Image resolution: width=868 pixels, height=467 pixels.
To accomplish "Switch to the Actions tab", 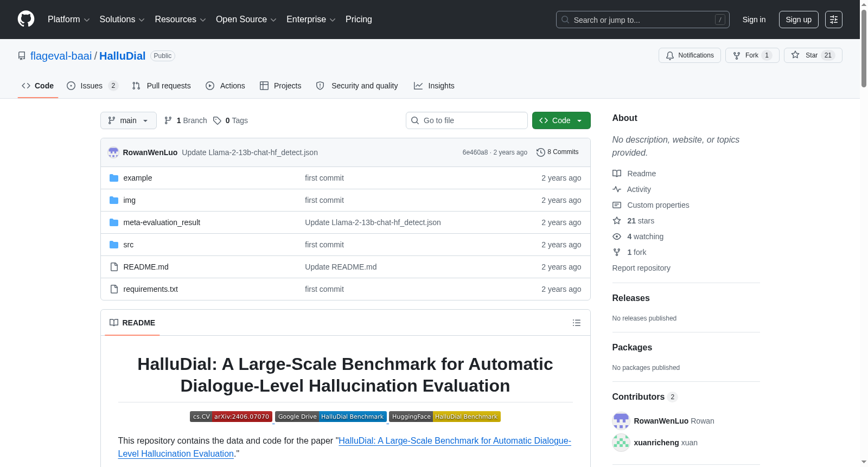I will [x=225, y=86].
